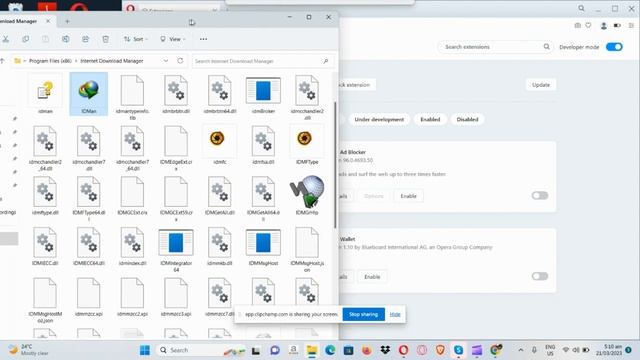Click the Explorer vertical scrollbar
640x360 pixels.
335,165
